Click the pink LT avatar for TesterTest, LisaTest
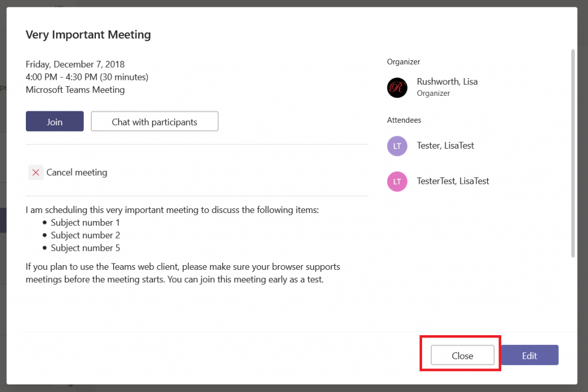 click(x=397, y=181)
